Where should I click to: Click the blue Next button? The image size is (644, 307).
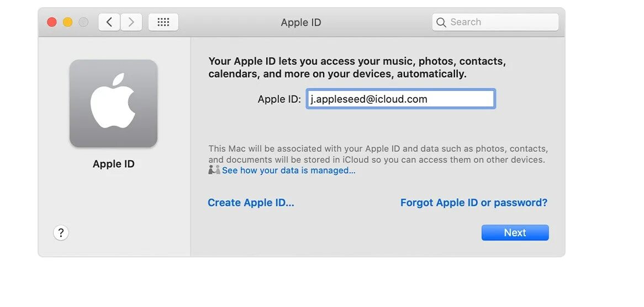[x=515, y=232]
